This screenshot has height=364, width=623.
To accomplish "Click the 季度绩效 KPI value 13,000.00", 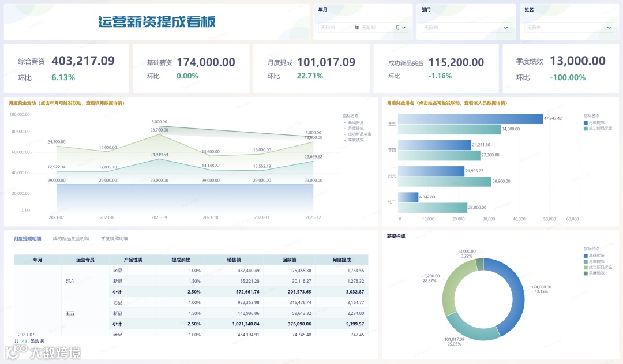I will click(x=577, y=61).
